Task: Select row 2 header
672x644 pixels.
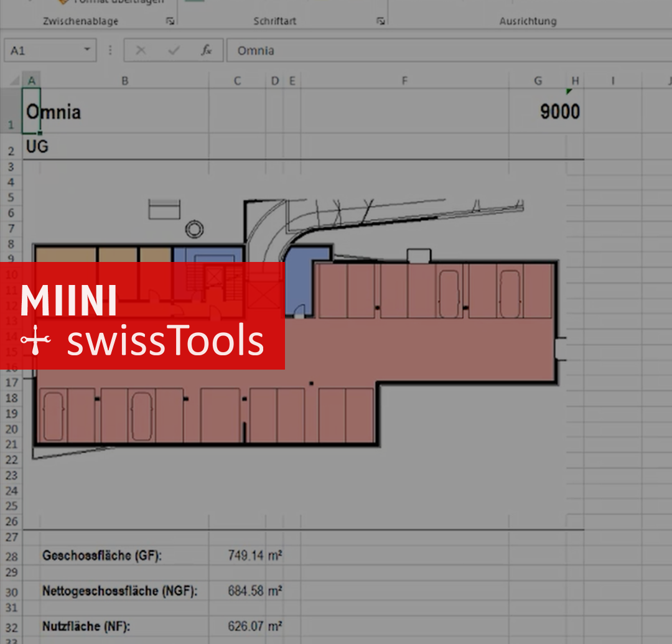Action: pos(11,147)
